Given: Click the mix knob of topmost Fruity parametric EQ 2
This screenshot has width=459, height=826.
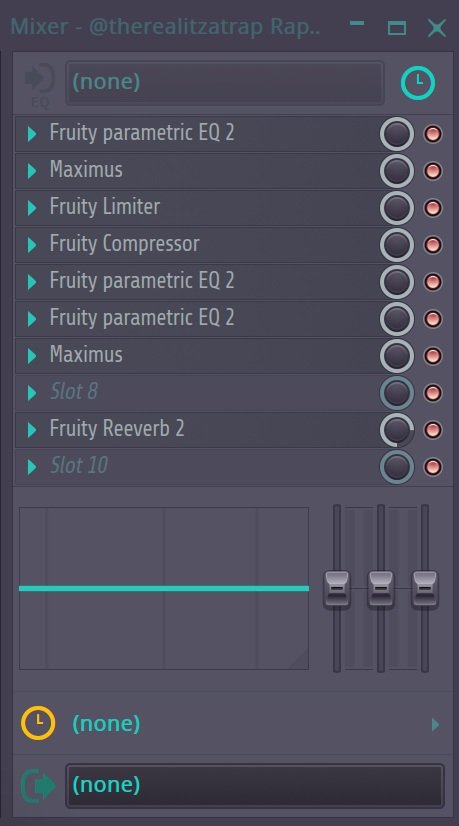Looking at the screenshot, I should coord(397,134).
